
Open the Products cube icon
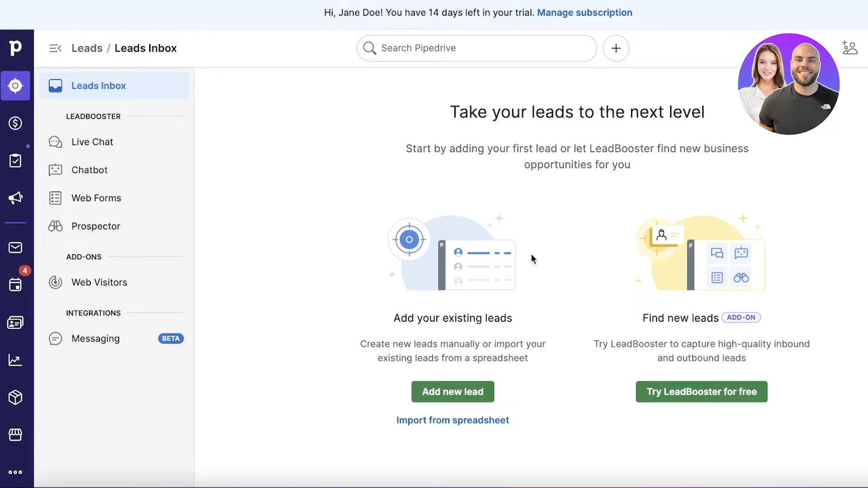click(15, 398)
